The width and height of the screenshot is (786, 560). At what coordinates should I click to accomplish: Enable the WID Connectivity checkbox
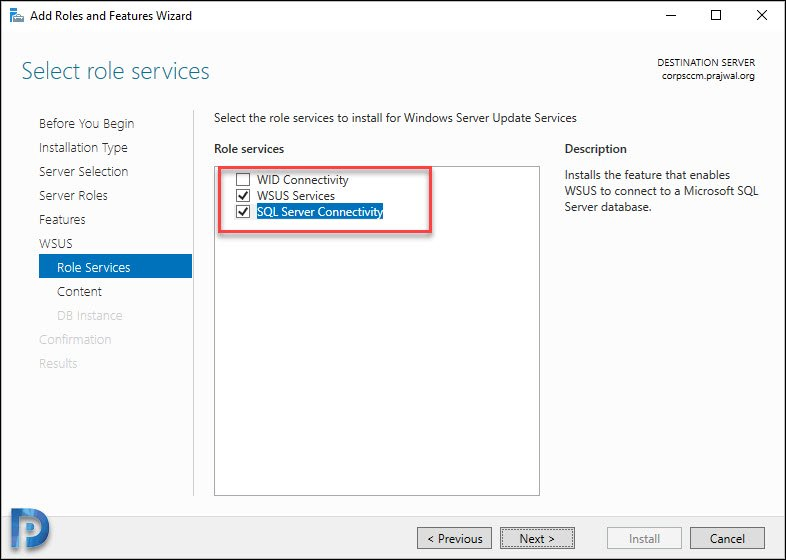click(x=243, y=179)
